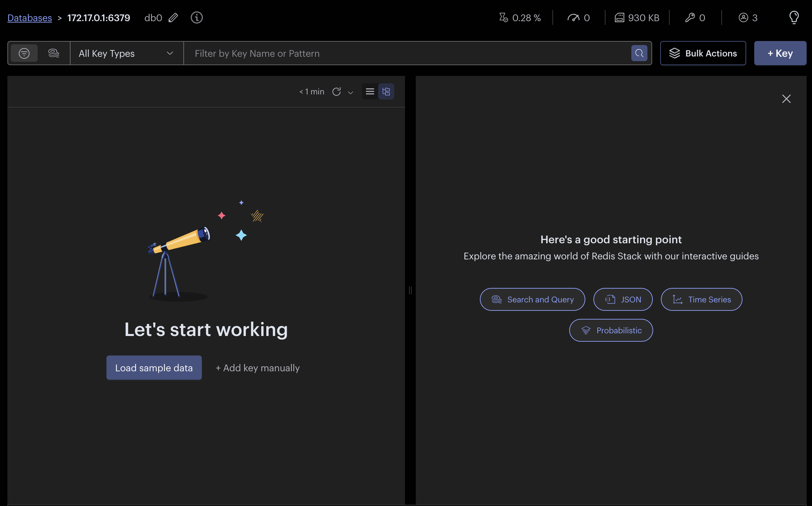The height and width of the screenshot is (506, 812).
Task: Expand the All Key Types dropdown
Action: point(127,53)
